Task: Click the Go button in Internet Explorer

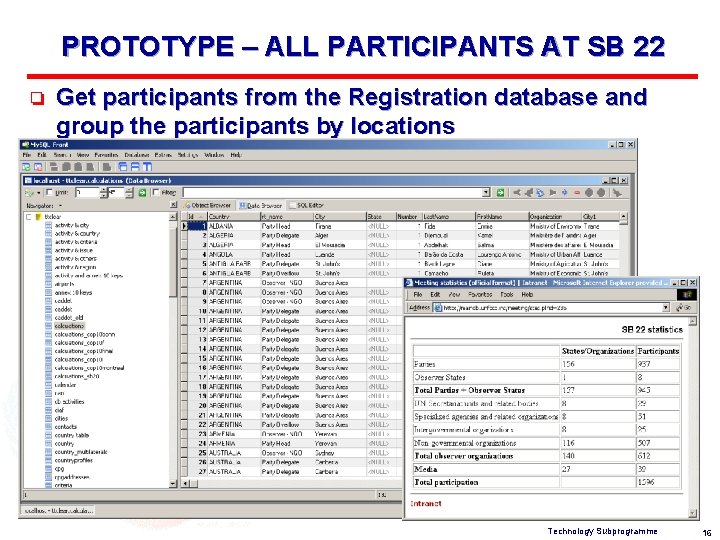Action: click(x=684, y=308)
